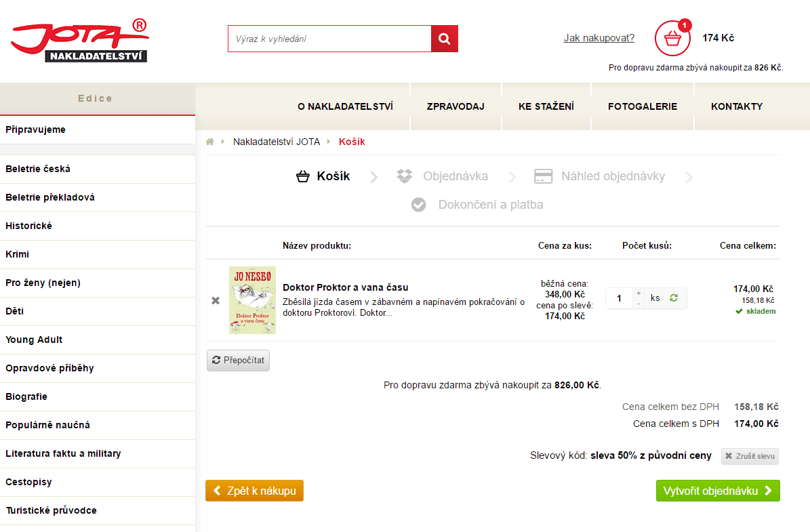Screen dimensions: 810x532
Task: Click the Náhled objednávky step label
Action: pyautogui.click(x=613, y=176)
